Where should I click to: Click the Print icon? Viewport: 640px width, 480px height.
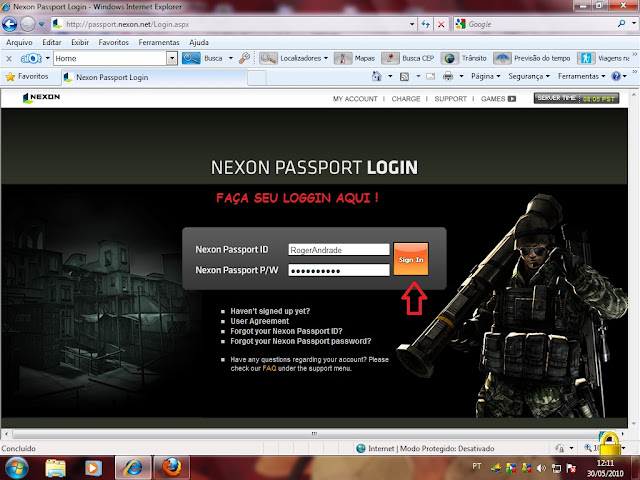click(x=448, y=76)
